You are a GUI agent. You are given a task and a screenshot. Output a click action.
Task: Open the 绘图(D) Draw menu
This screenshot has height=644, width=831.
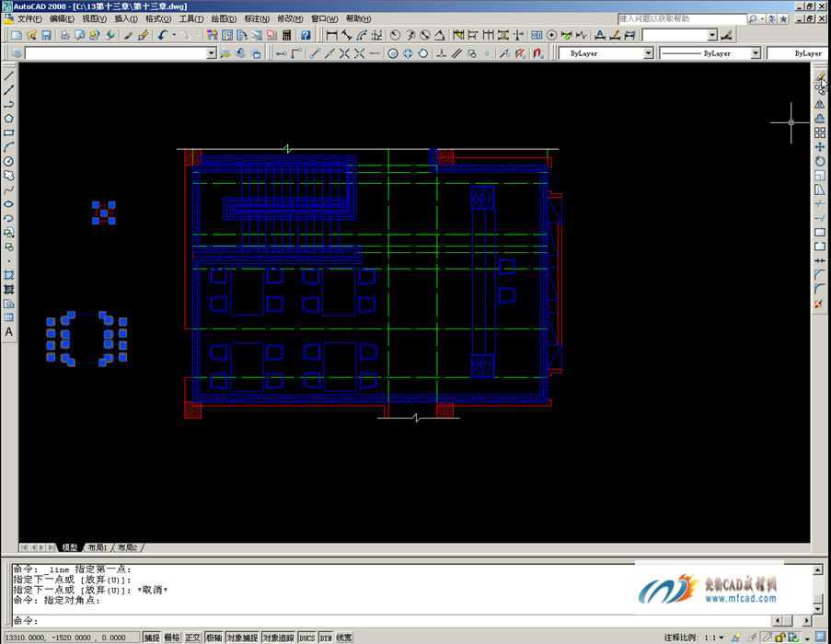(x=224, y=19)
